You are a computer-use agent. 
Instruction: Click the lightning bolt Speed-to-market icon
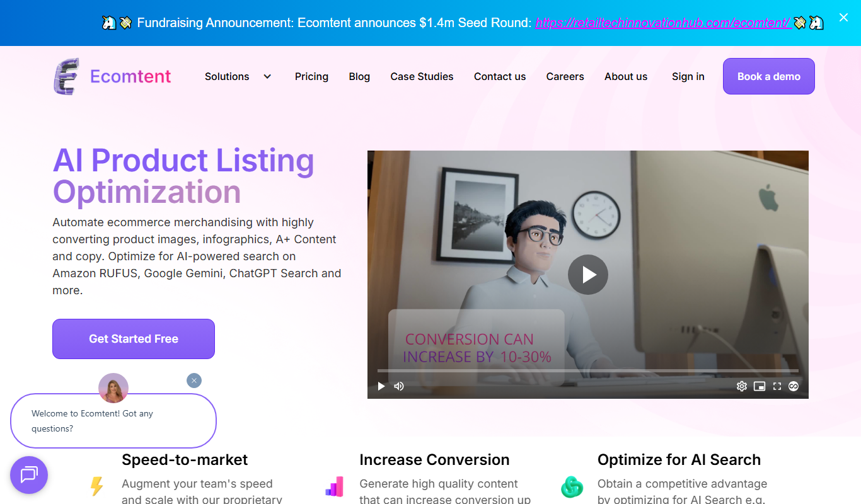pos(96,486)
